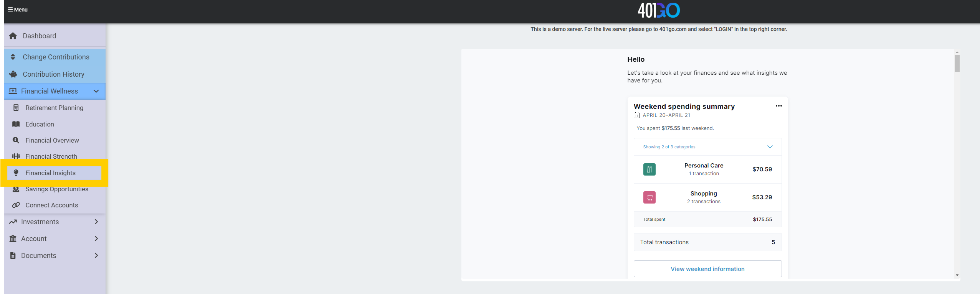The width and height of the screenshot is (980, 294).
Task: Click the Shopping cart category icon
Action: pyautogui.click(x=649, y=197)
